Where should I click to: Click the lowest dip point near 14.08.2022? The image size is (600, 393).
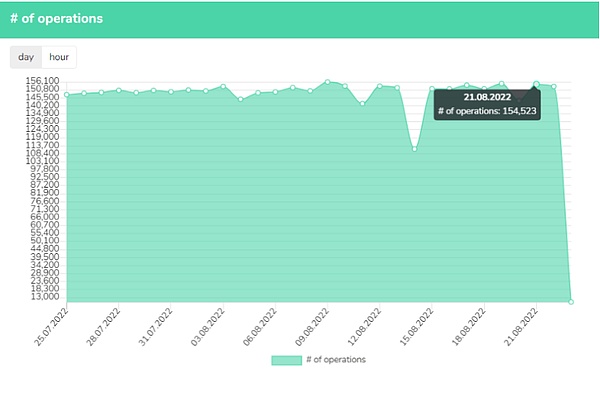(x=414, y=149)
